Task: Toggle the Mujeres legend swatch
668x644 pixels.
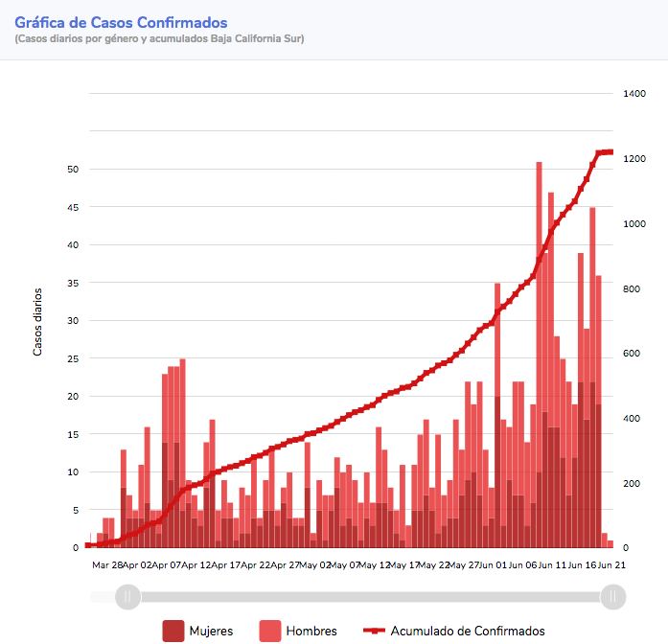Action: click(173, 631)
